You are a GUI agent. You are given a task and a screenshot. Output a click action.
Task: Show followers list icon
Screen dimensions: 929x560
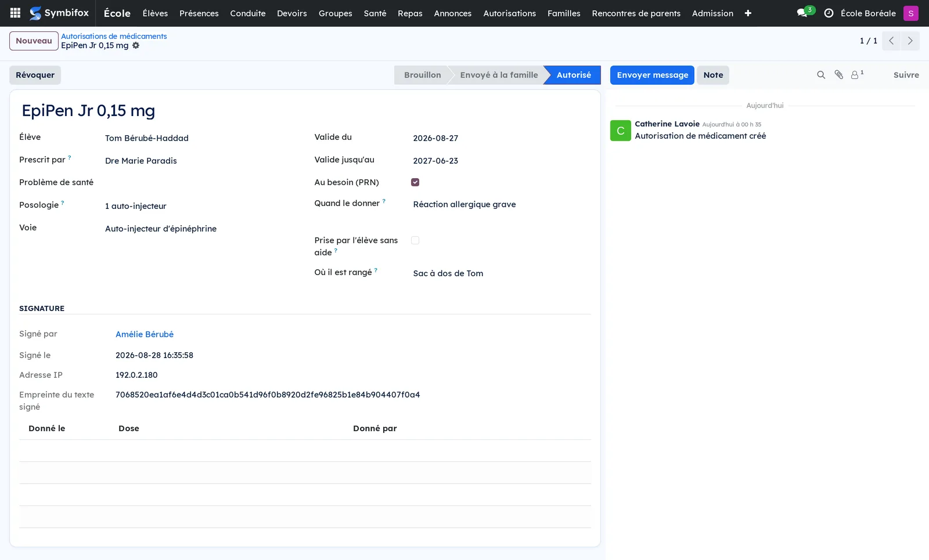pyautogui.click(x=857, y=74)
